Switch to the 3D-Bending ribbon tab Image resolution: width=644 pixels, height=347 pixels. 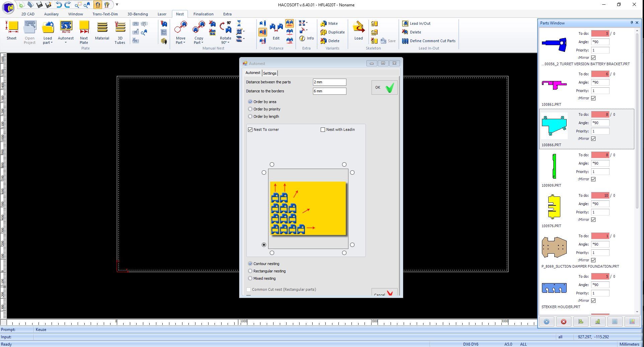(138, 14)
